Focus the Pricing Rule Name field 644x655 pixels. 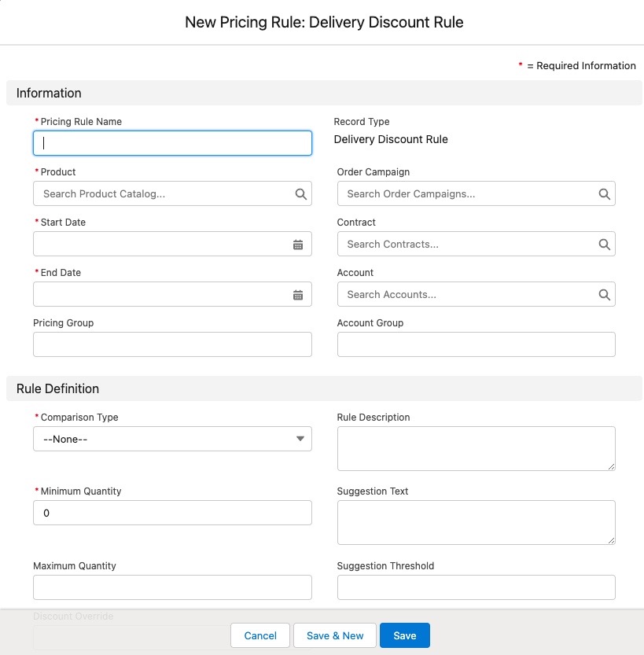(x=172, y=143)
